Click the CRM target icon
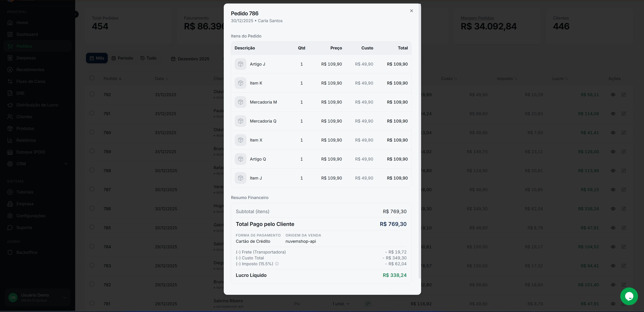 tap(10, 164)
